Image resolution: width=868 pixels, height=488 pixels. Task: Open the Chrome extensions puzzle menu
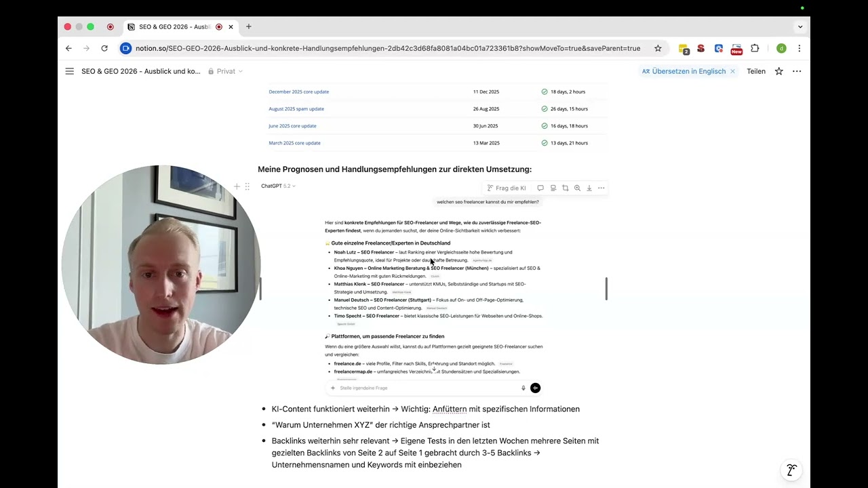(755, 48)
